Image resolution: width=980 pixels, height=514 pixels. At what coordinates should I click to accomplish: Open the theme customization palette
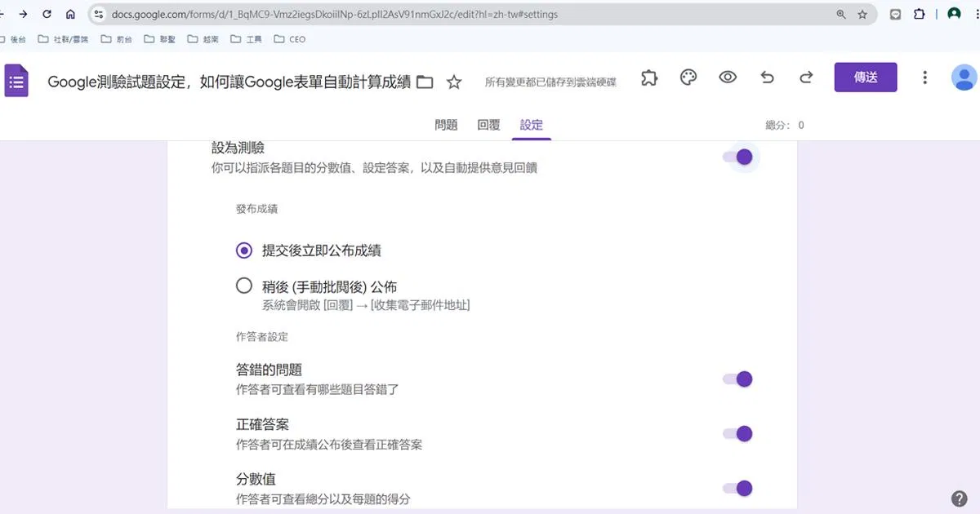tap(688, 78)
